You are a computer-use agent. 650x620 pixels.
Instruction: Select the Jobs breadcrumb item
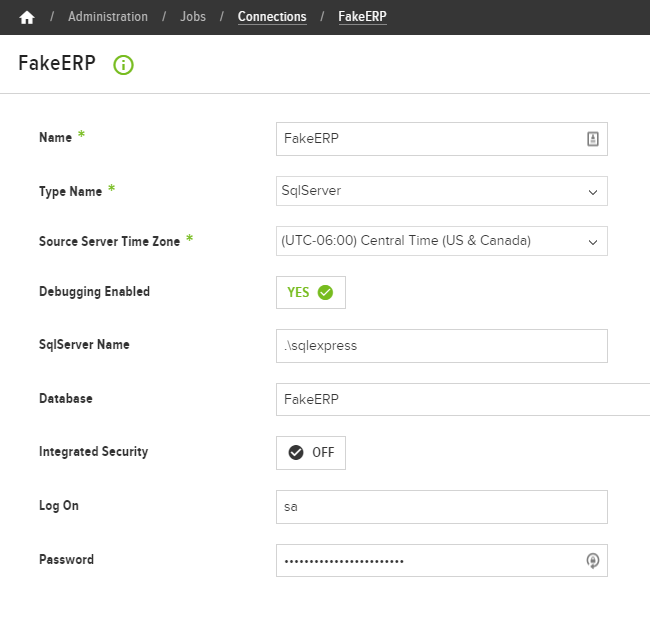point(193,17)
